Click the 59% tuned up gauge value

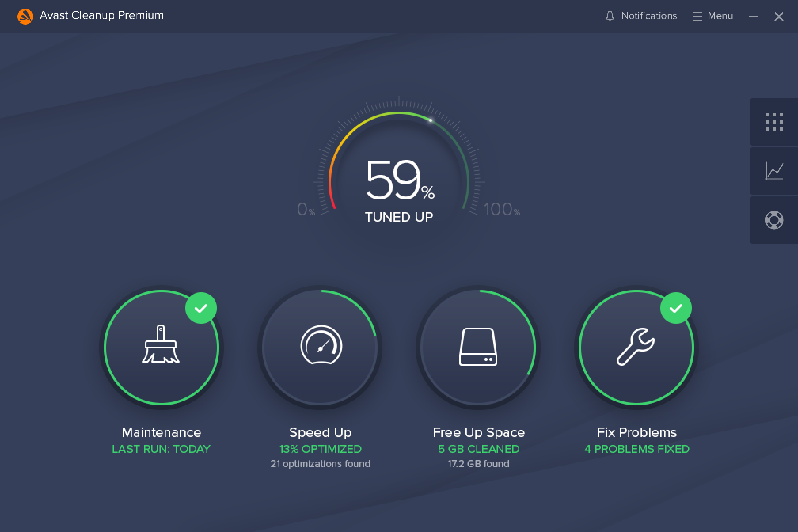click(400, 180)
